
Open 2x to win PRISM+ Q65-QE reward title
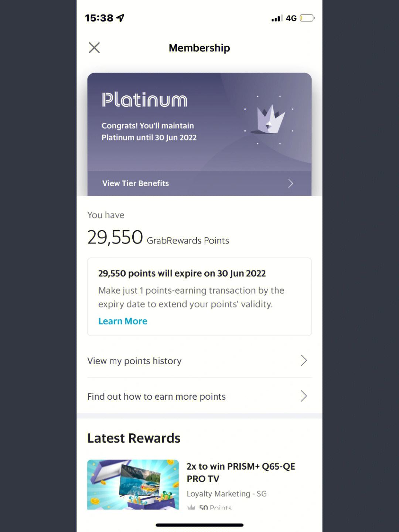241,473
